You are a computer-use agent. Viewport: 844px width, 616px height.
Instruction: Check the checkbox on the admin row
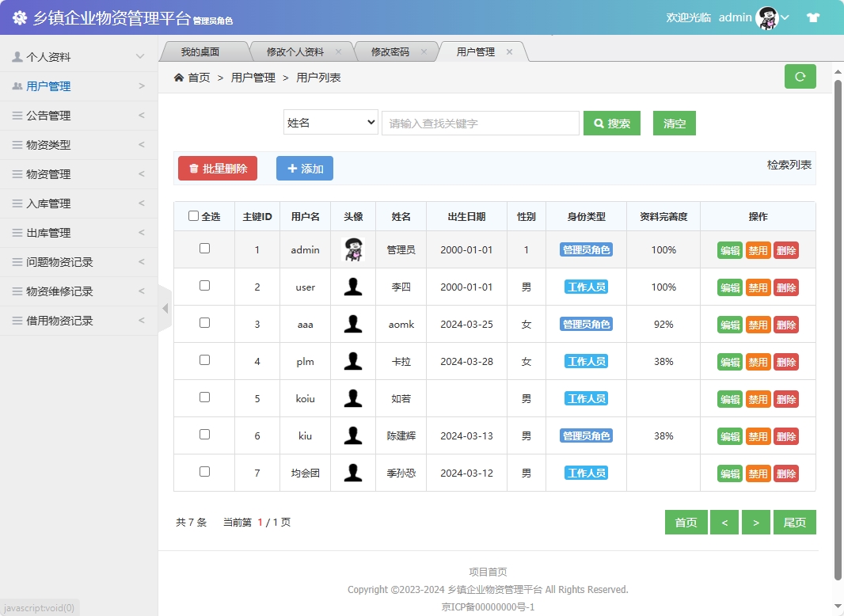pos(204,249)
